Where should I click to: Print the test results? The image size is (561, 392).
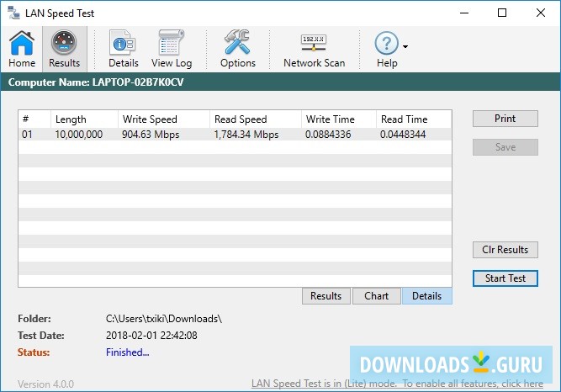505,119
